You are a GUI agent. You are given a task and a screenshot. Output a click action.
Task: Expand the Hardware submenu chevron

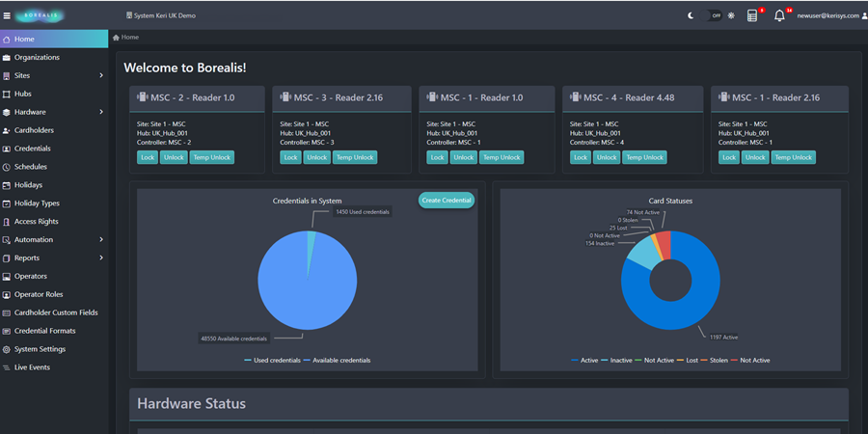point(101,112)
